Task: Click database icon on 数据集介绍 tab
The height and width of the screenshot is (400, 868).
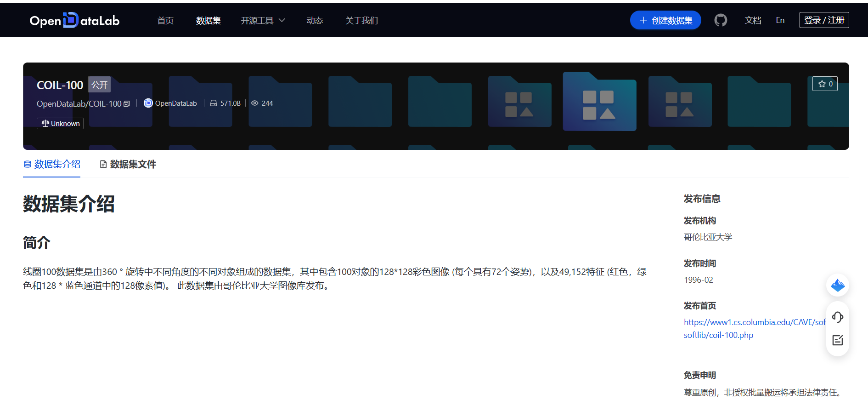Action: (x=28, y=164)
